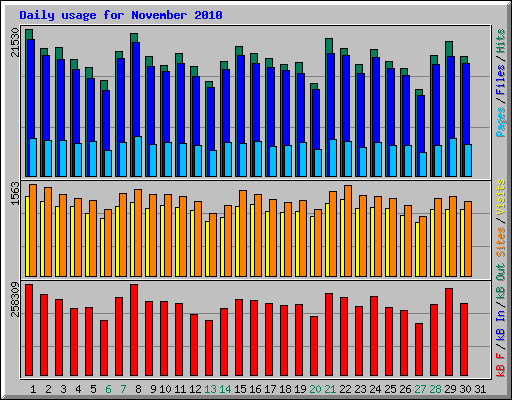Click the orange 'Sites' legend label

[x=501, y=242]
